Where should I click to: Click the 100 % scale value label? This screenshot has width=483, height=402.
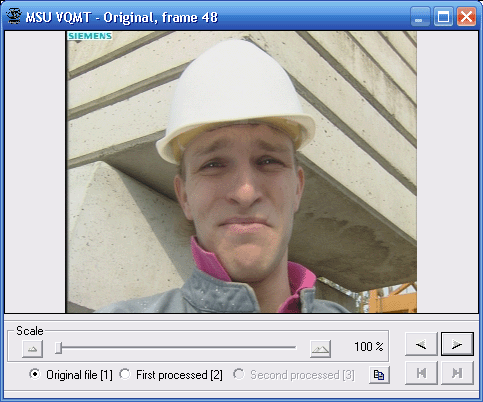[369, 347]
